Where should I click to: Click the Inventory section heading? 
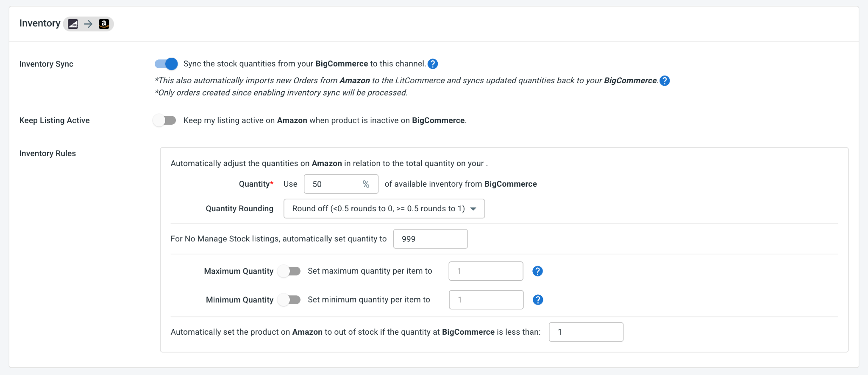(x=40, y=23)
